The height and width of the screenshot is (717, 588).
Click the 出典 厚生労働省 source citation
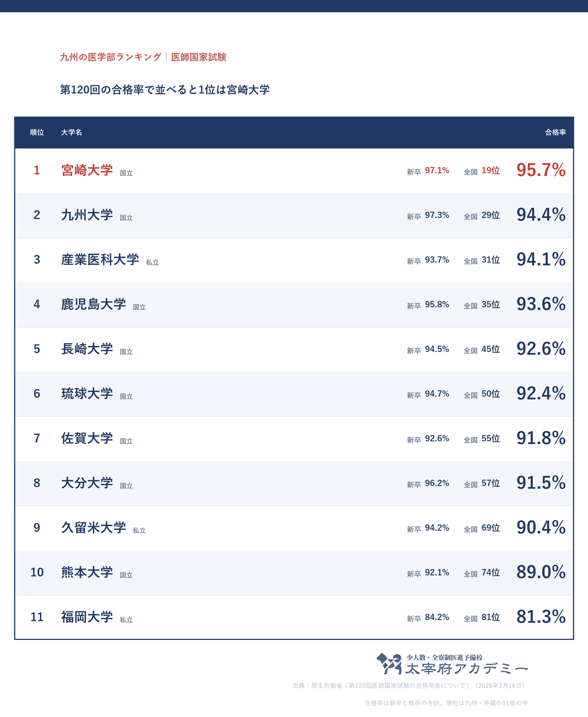410,686
